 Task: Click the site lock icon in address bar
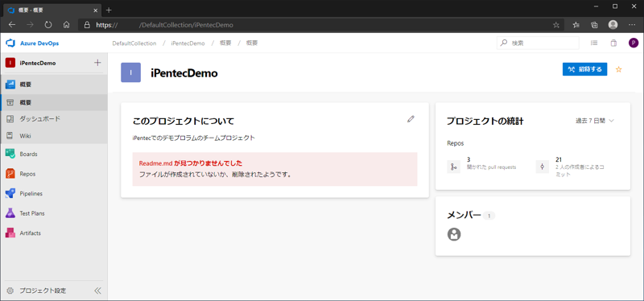coord(87,25)
